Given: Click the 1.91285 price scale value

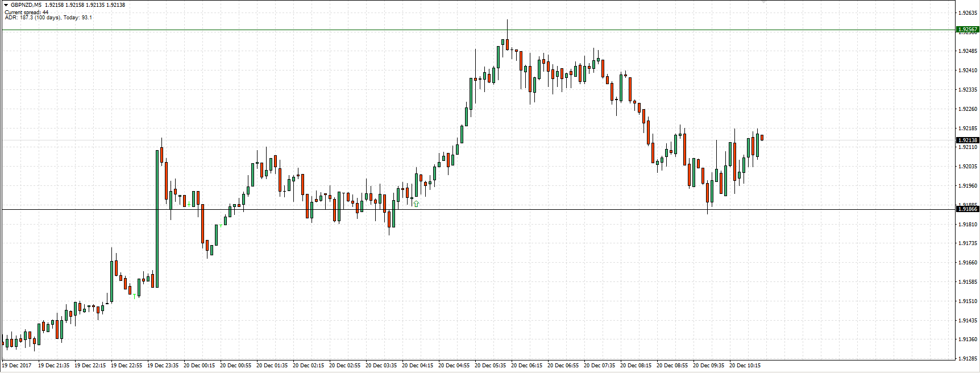Looking at the screenshot, I should pyautogui.click(x=968, y=359).
